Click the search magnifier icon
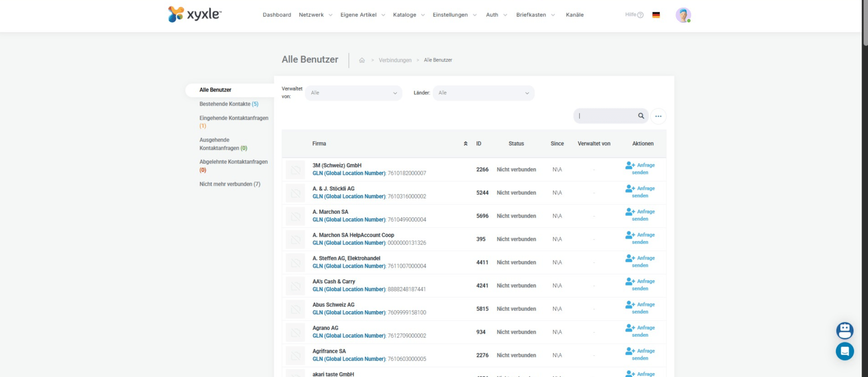The image size is (868, 377). [x=641, y=116]
